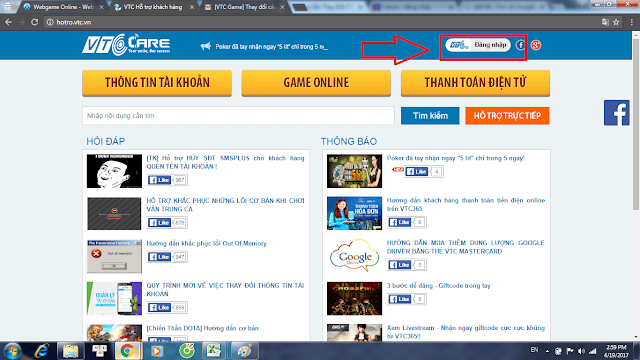
Task: Click the scrolling Poker header announcement
Action: (x=271, y=47)
